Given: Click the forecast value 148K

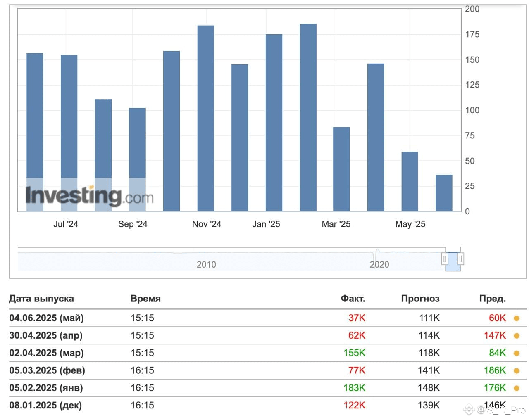Looking at the screenshot, I should pos(429,388).
